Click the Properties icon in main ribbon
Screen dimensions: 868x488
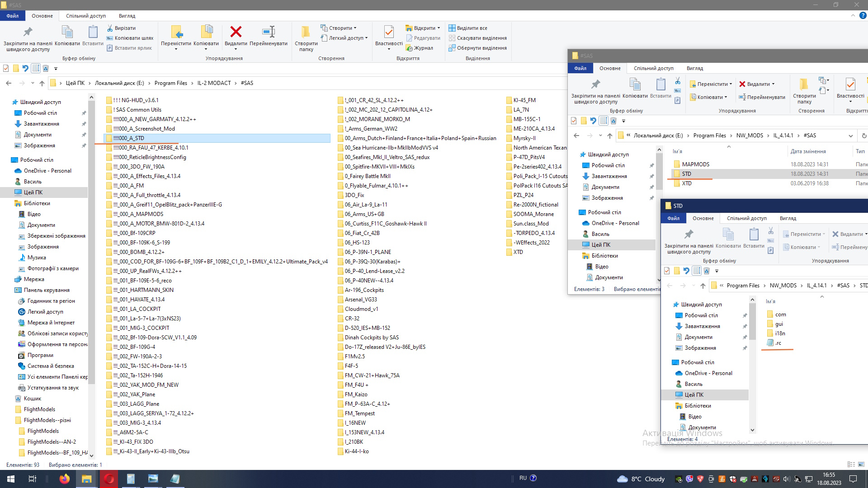tap(388, 32)
